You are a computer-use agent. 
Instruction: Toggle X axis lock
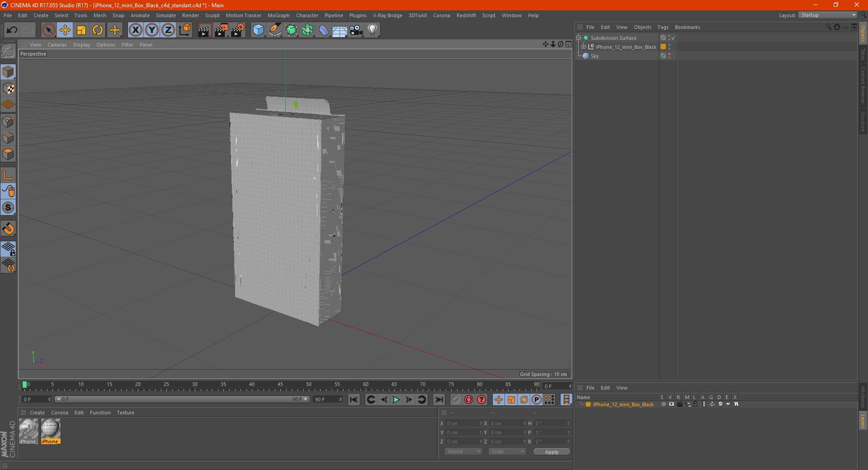pos(135,30)
